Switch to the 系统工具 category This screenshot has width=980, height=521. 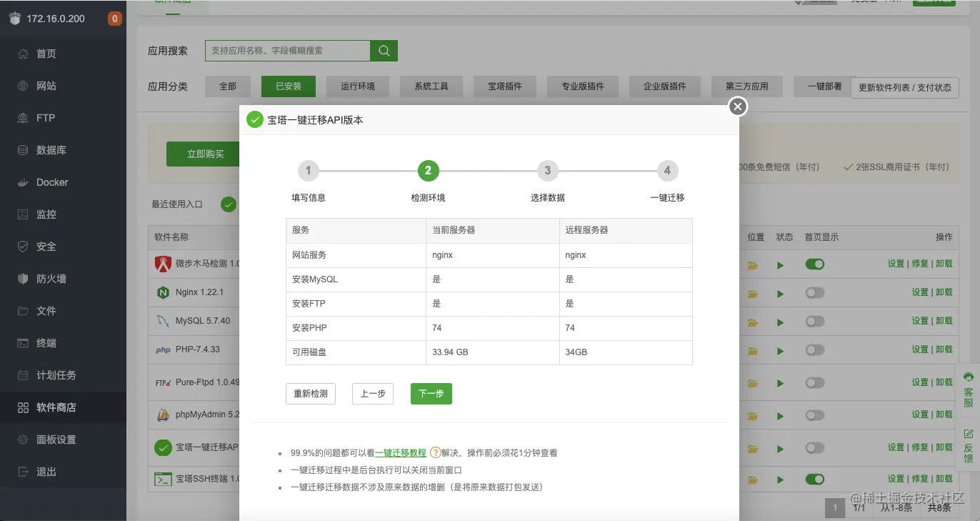pyautogui.click(x=431, y=86)
